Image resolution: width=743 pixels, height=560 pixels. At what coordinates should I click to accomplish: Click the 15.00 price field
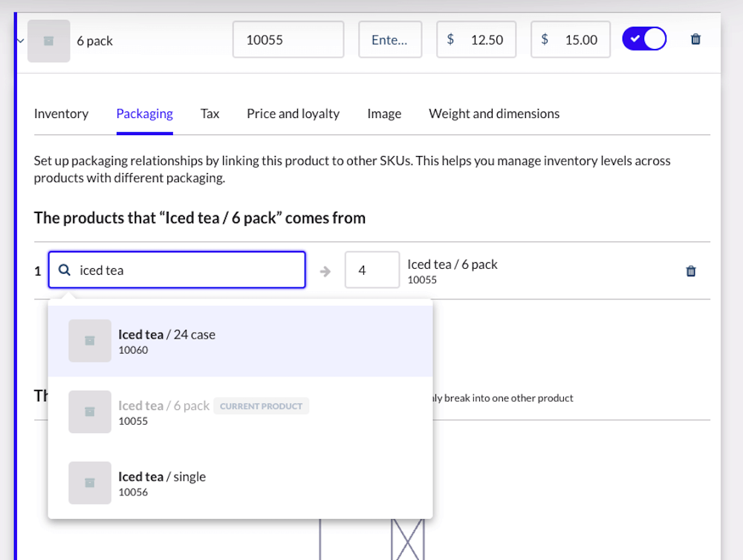(x=571, y=40)
